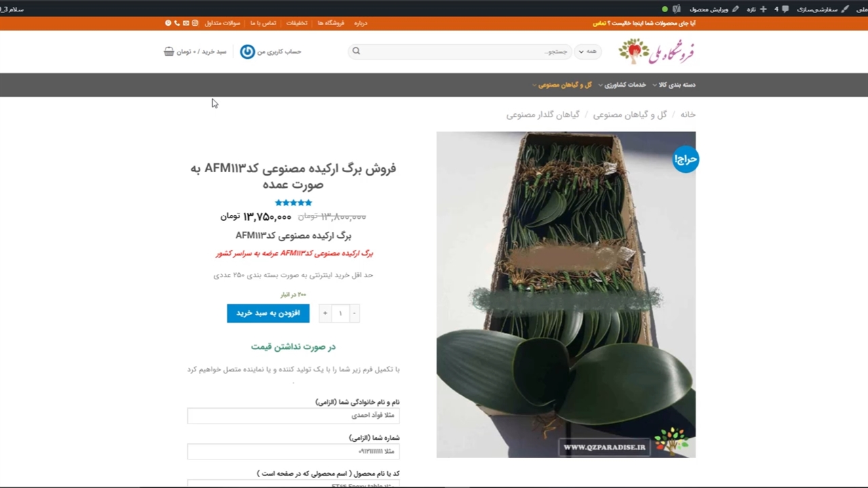This screenshot has height=488, width=868.
Task: Click the گیاهان گلدار مصنوعی breadcrumb link
Action: 542,115
